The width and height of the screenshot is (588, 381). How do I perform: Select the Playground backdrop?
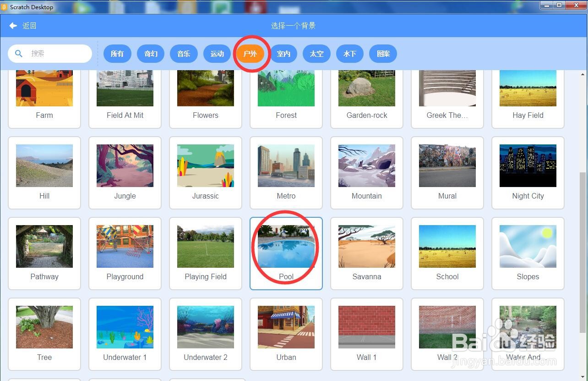(125, 254)
